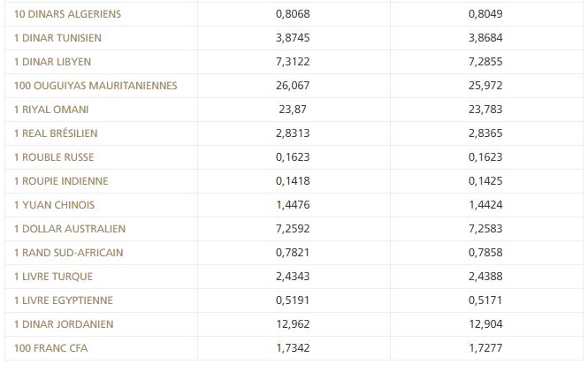Click the 1 LIVRE EGYPTIENNE label
The width and height of the screenshot is (588, 365).
coord(64,301)
